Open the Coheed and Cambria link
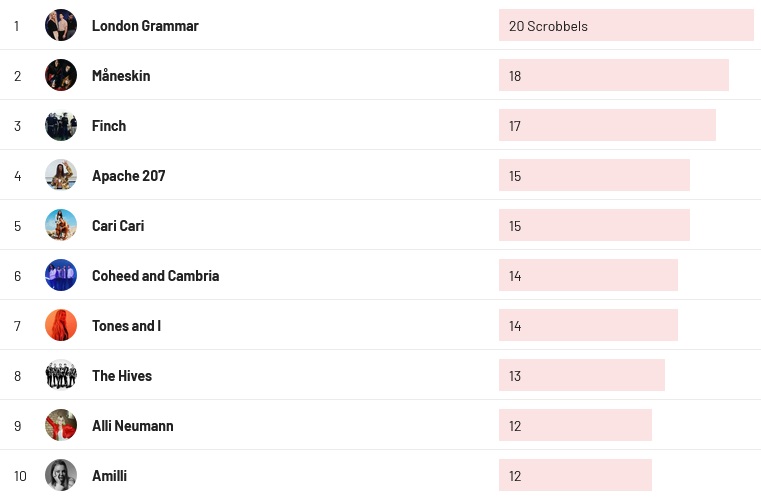Image resolution: width=761 pixels, height=498 pixels. (x=155, y=276)
